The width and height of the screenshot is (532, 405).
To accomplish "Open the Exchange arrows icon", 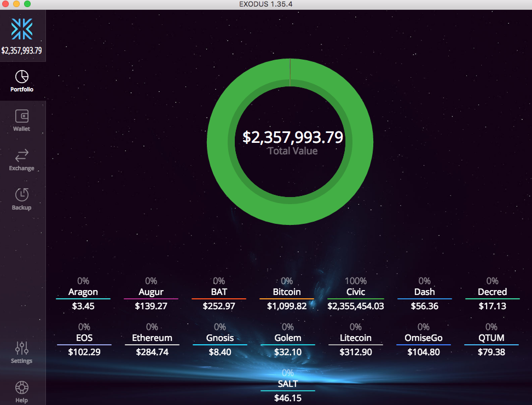I will 22,155.
